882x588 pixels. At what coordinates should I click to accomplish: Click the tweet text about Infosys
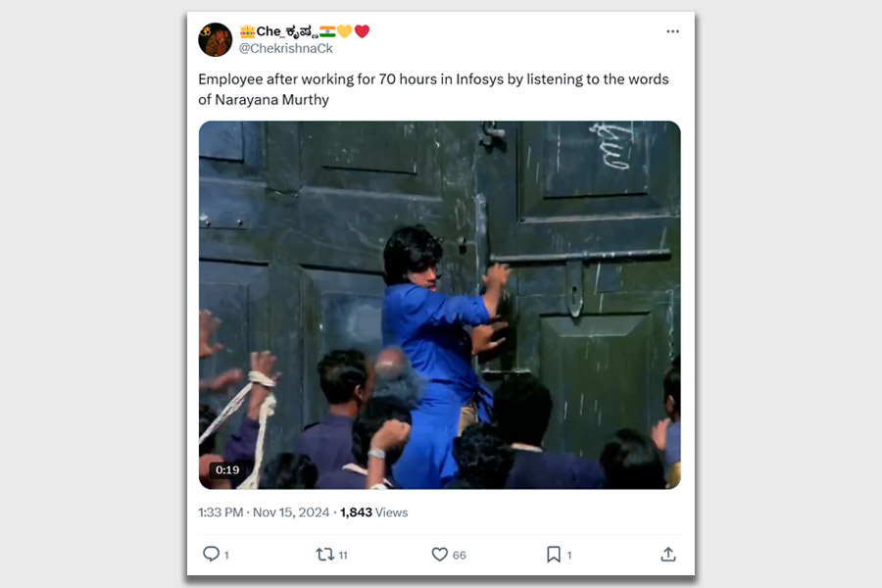(433, 89)
